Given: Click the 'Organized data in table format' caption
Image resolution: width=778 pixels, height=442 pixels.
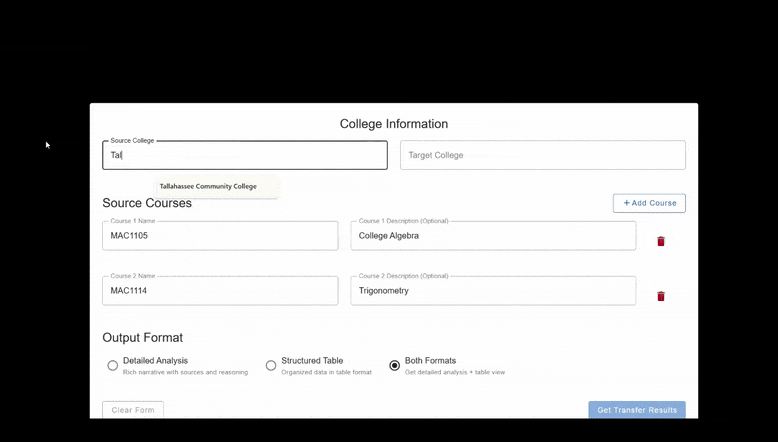Looking at the screenshot, I should click(x=326, y=372).
